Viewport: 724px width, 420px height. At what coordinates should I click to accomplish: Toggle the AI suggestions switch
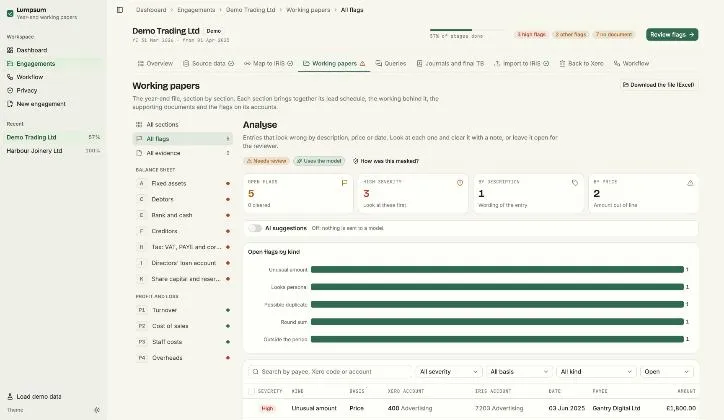(x=255, y=228)
